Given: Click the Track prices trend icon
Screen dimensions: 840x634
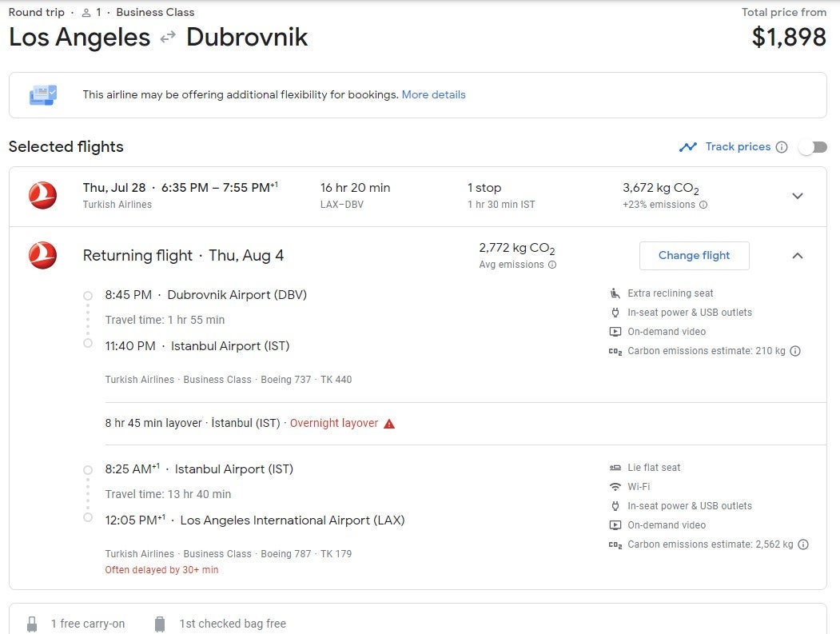Looking at the screenshot, I should click(x=687, y=147).
